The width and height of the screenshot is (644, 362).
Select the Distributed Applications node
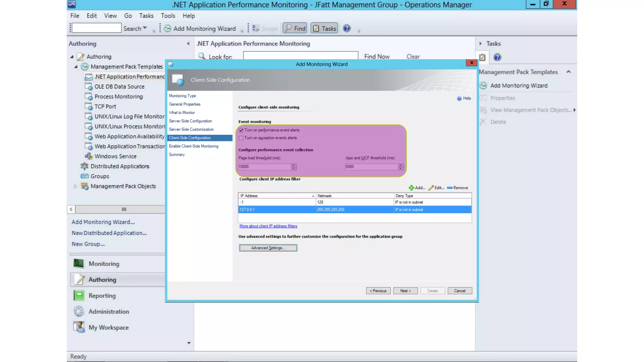pos(120,166)
